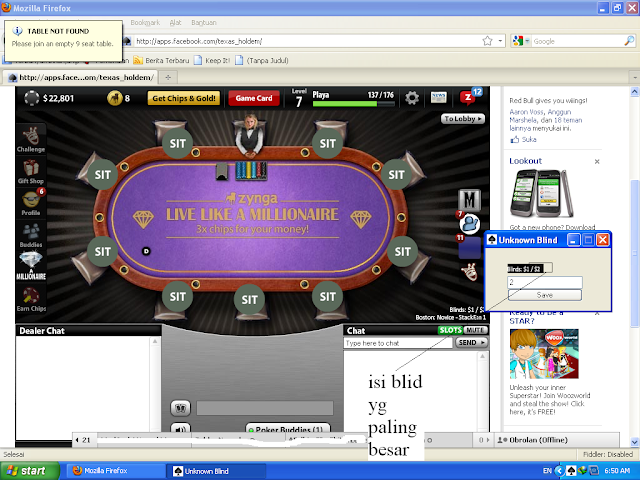The image size is (640, 480).
Task: Switch to Mozilla Firefox taskbar button
Action: pyautogui.click(x=115, y=471)
